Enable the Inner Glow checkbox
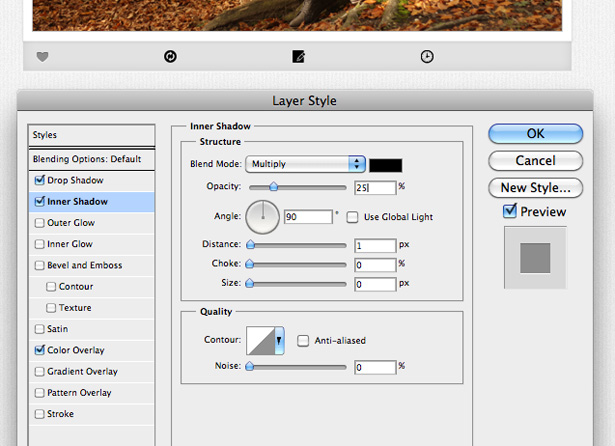Screen dimensions: 615x446 (x=39, y=244)
